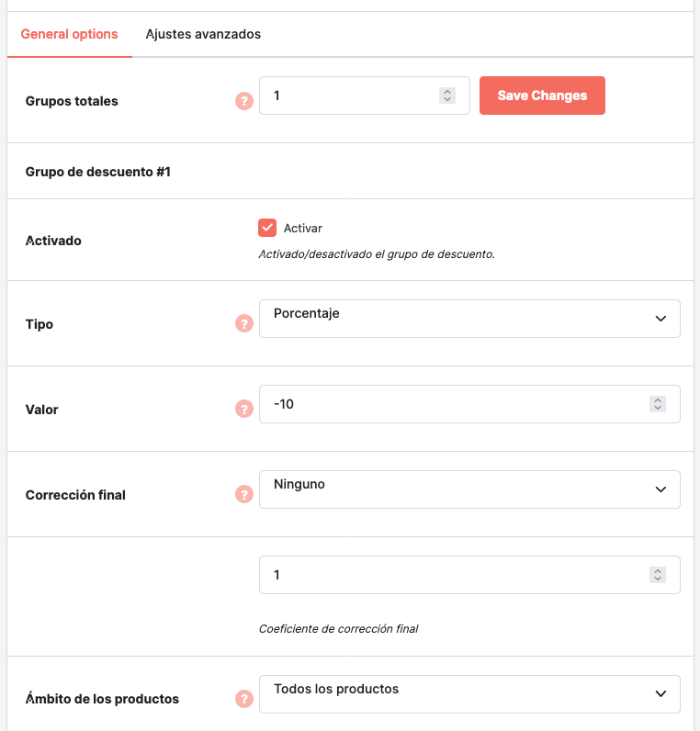700x731 pixels.
Task: Select the General options tab
Action: coord(70,34)
